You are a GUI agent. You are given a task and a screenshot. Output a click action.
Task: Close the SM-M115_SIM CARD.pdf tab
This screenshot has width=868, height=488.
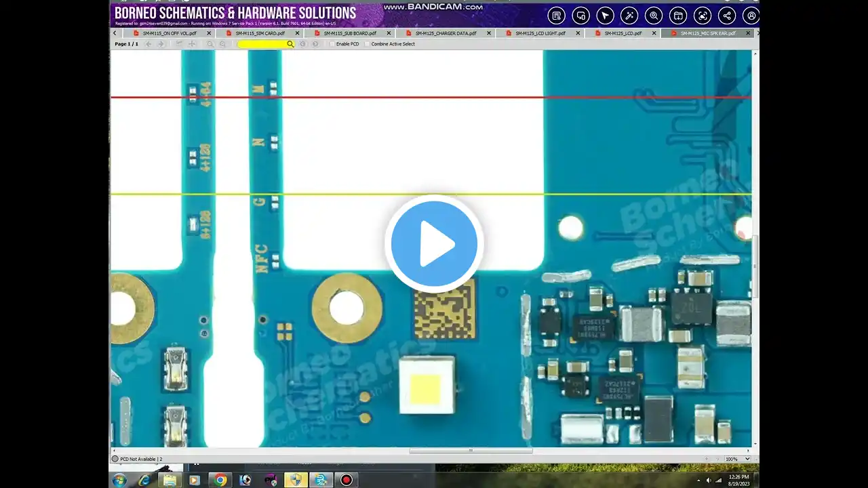[298, 33]
